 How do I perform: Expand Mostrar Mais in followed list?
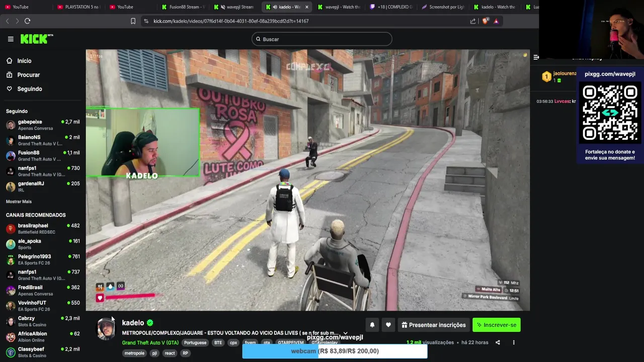[x=19, y=202]
